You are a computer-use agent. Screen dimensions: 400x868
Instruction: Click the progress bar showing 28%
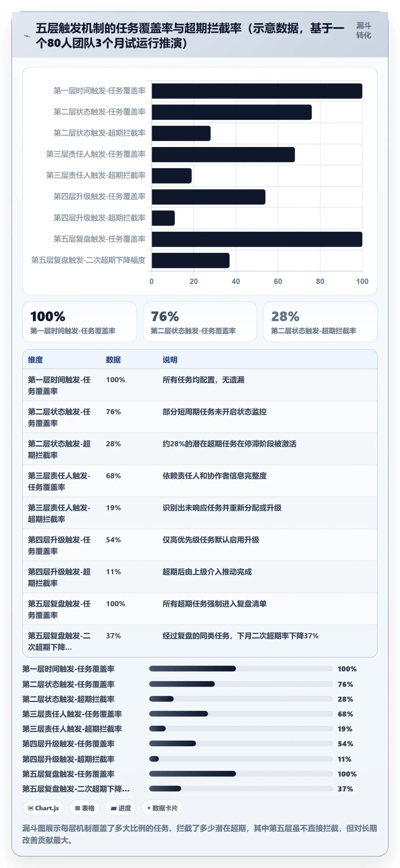pos(241,699)
